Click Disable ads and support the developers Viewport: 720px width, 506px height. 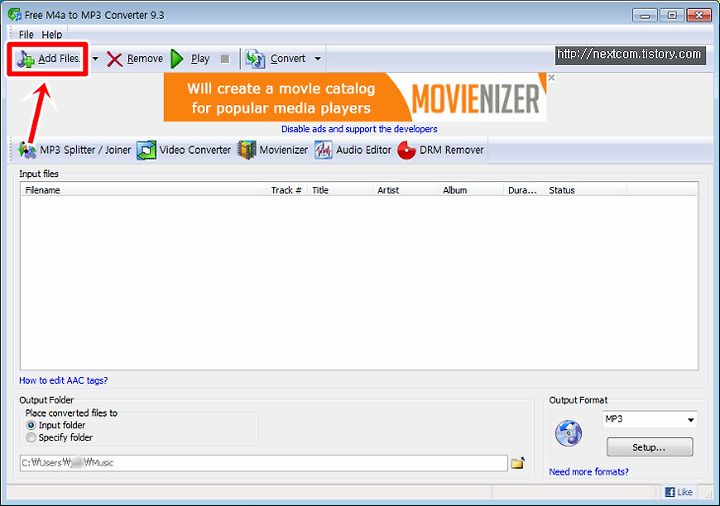[x=359, y=129]
